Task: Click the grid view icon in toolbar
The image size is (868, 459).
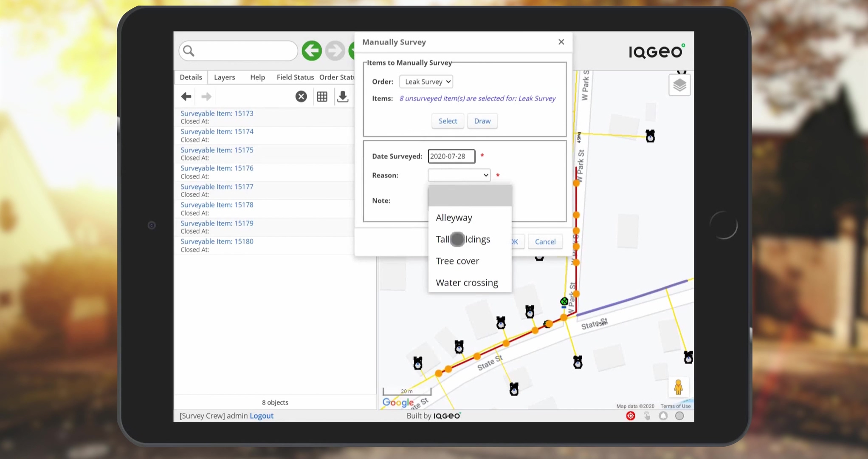Action: pyautogui.click(x=322, y=96)
